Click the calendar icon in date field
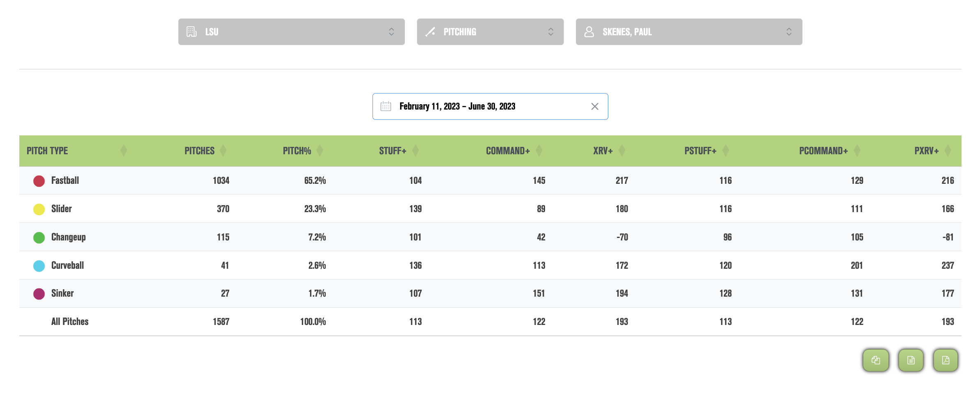The image size is (980, 398). 386,106
